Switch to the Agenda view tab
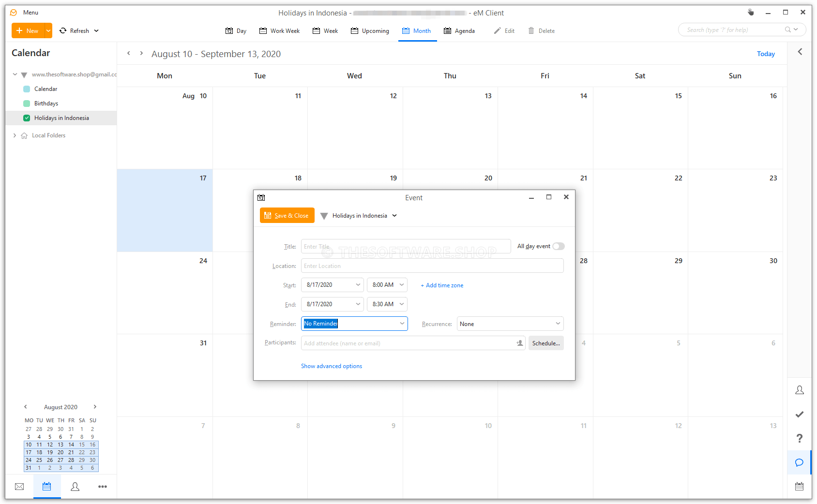The height and width of the screenshot is (504, 817). click(459, 30)
